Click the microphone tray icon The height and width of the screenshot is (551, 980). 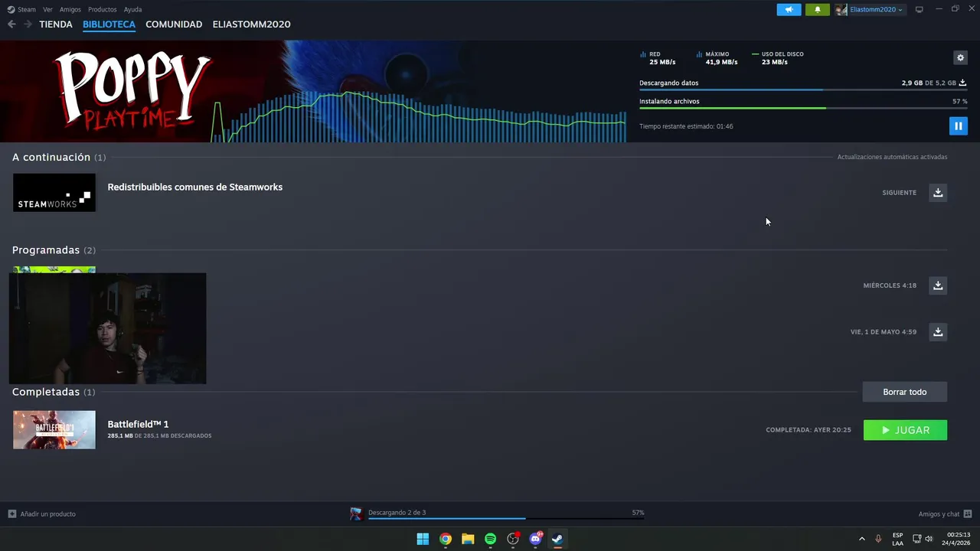point(878,539)
